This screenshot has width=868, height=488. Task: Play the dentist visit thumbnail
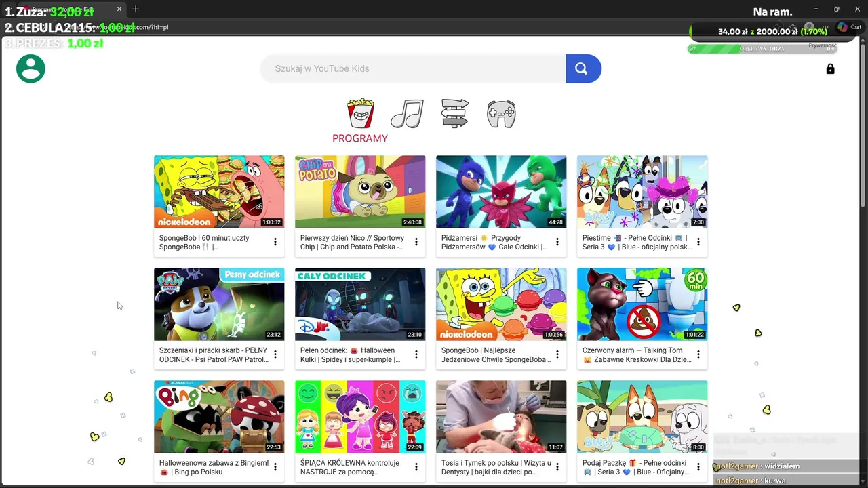click(501, 417)
